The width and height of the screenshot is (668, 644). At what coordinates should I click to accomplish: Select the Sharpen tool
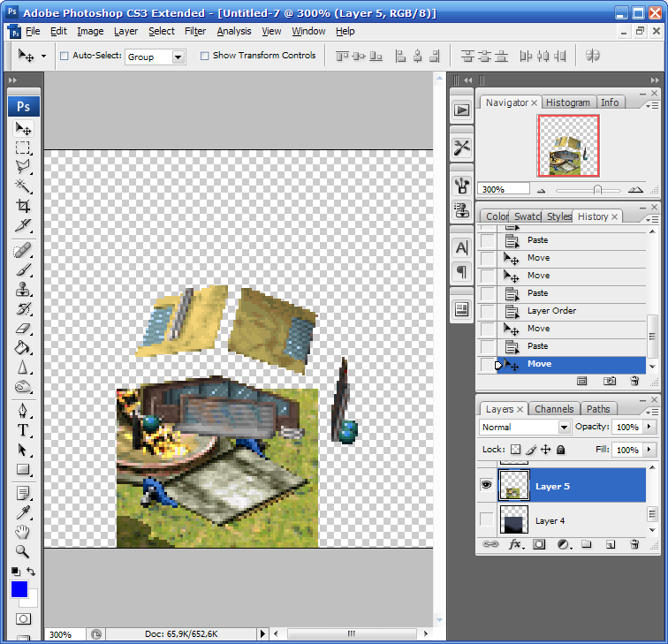tap(23, 367)
